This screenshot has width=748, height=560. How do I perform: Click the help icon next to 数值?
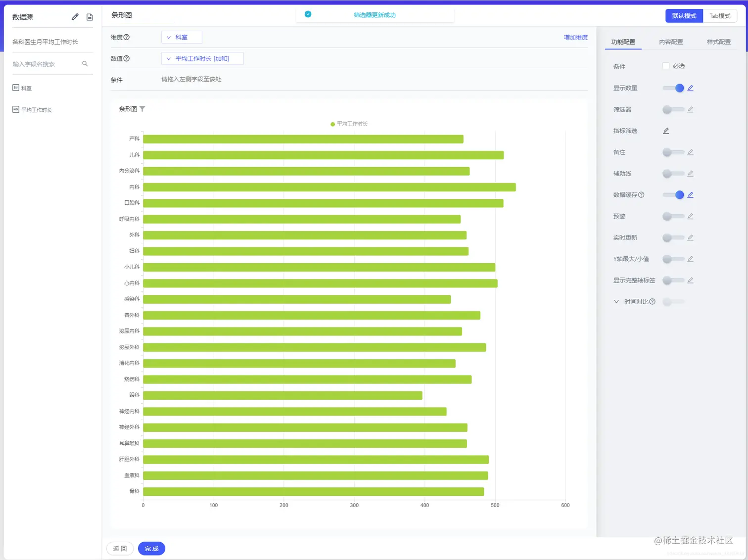pos(127,58)
